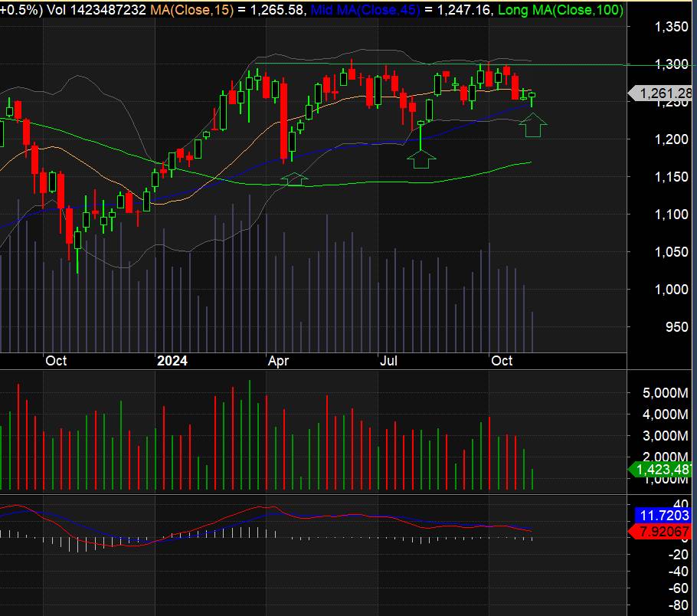Click the 1,100 price axis label
Screen dimensions: 697x616
[x=671, y=215]
